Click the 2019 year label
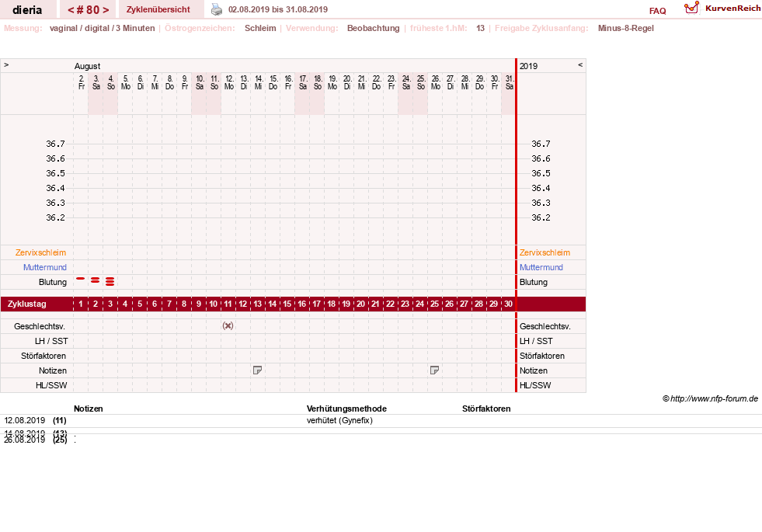 pyautogui.click(x=529, y=66)
